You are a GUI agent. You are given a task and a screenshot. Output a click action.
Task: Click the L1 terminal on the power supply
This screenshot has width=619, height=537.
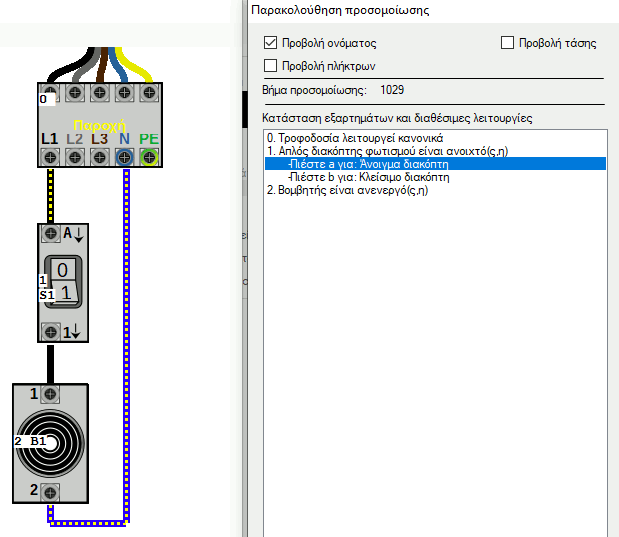[x=49, y=156]
